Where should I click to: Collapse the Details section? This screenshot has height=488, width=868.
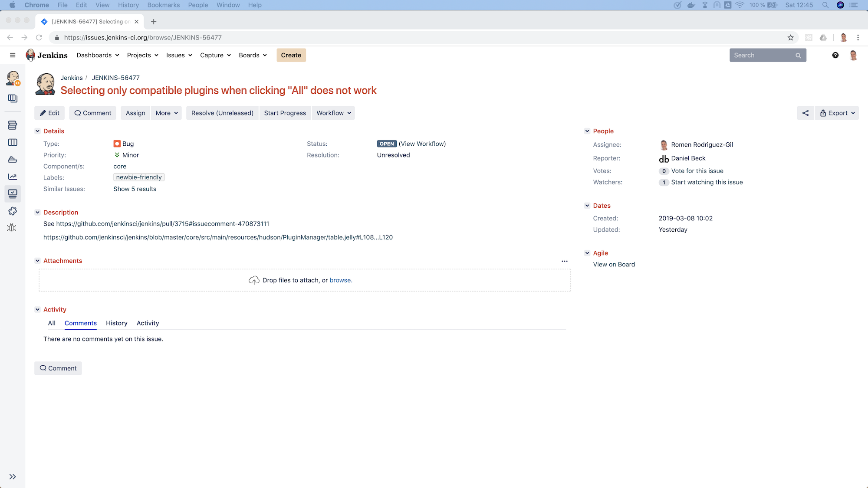coord(38,131)
